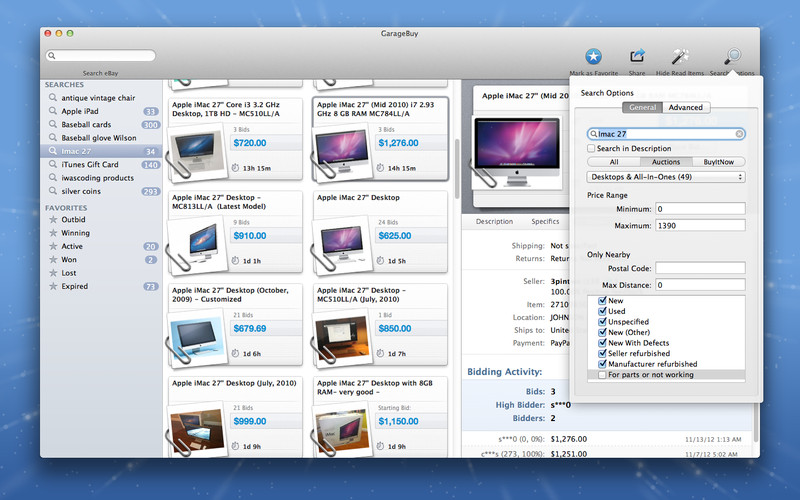Image resolution: width=800 pixels, height=500 pixels.
Task: Click timer icon on $625.00 listing
Action: tap(380, 261)
